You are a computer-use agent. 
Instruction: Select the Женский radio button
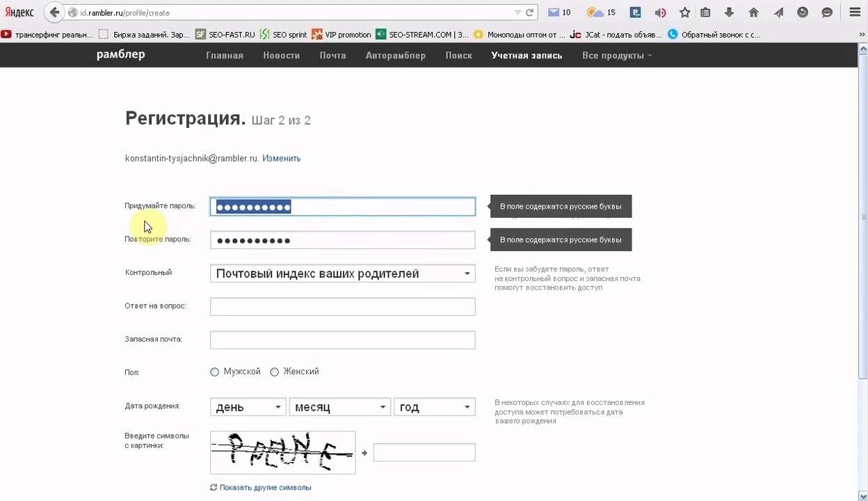coord(275,372)
